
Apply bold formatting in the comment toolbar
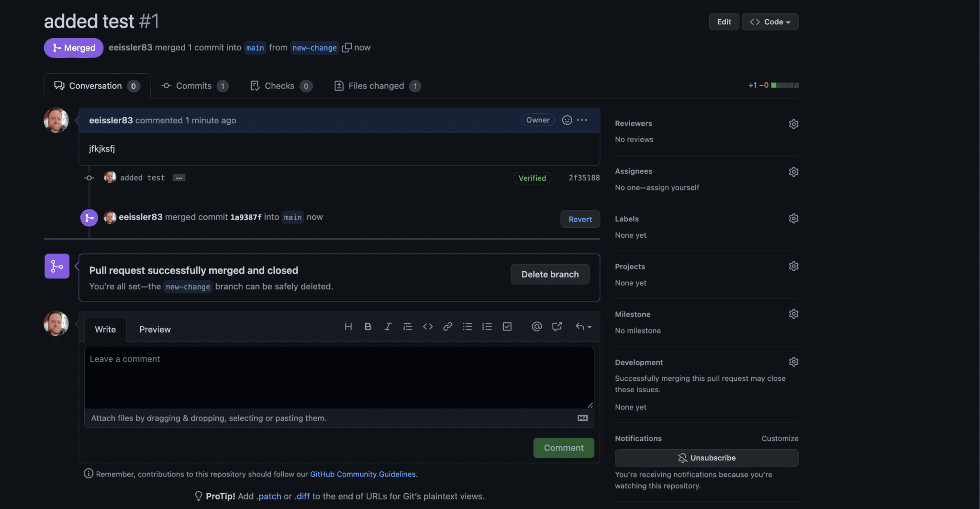point(367,326)
